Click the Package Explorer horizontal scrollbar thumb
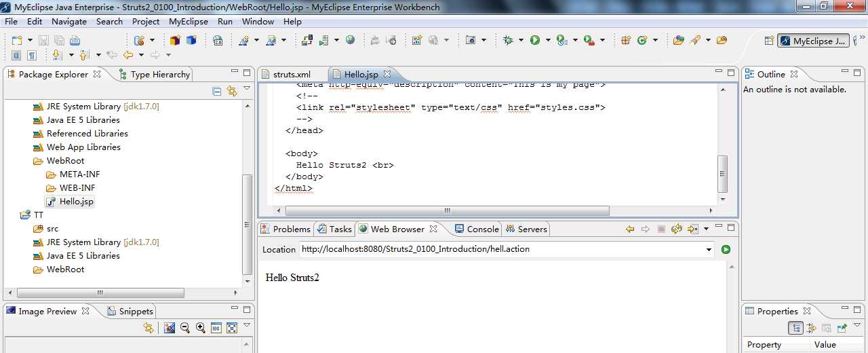This screenshot has width=868, height=353. pyautogui.click(x=100, y=293)
